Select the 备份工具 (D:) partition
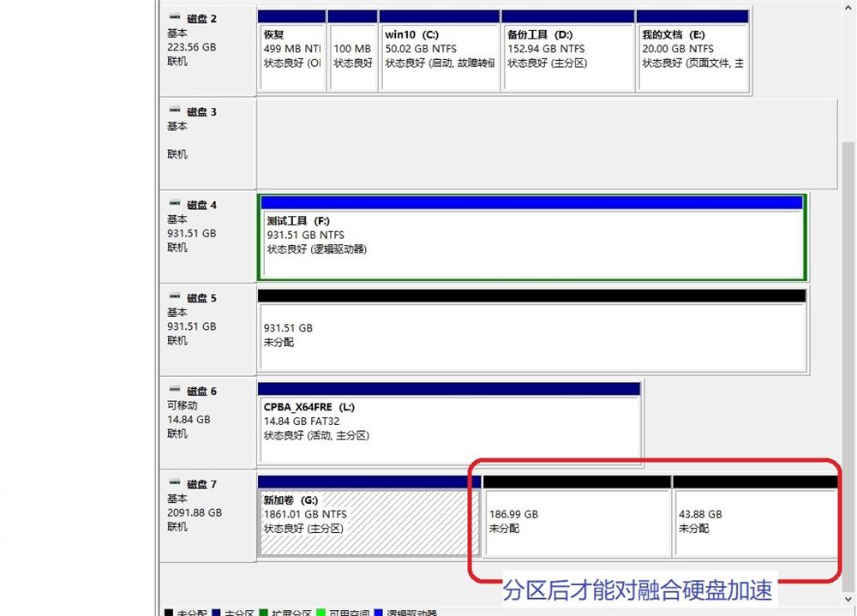Screen dimensions: 857x616 point(568,51)
